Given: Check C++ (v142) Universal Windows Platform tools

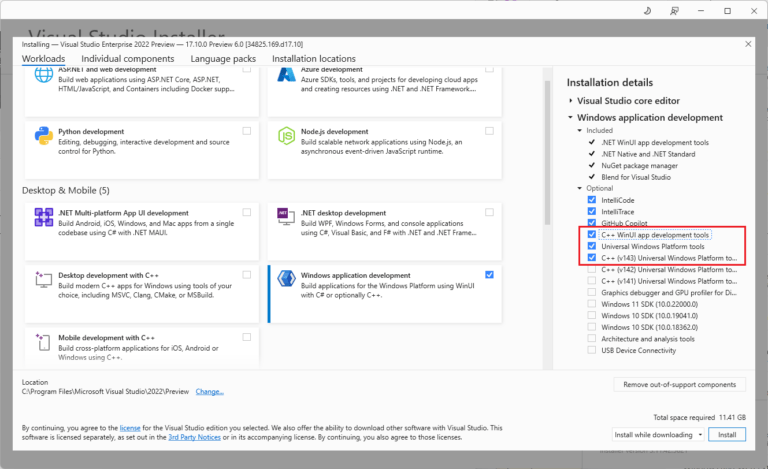Looking at the screenshot, I should pos(592,269).
